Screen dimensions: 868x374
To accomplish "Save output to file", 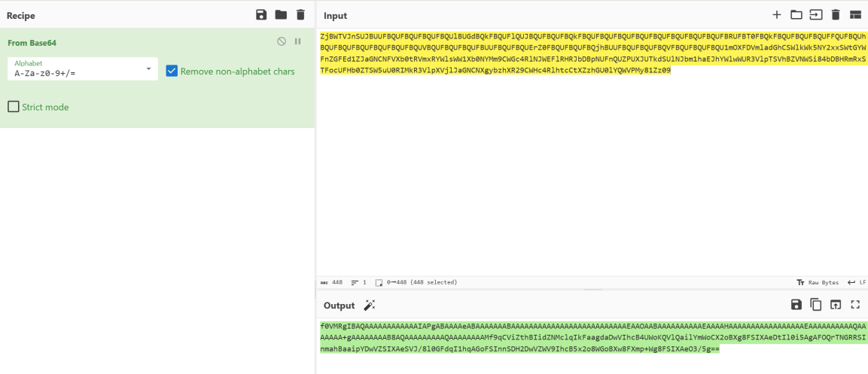I will click(x=796, y=305).
